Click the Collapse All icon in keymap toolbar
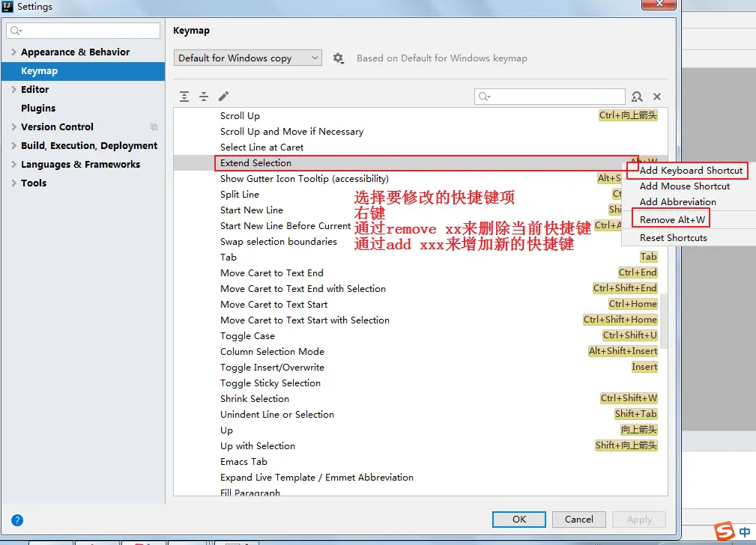 point(204,97)
